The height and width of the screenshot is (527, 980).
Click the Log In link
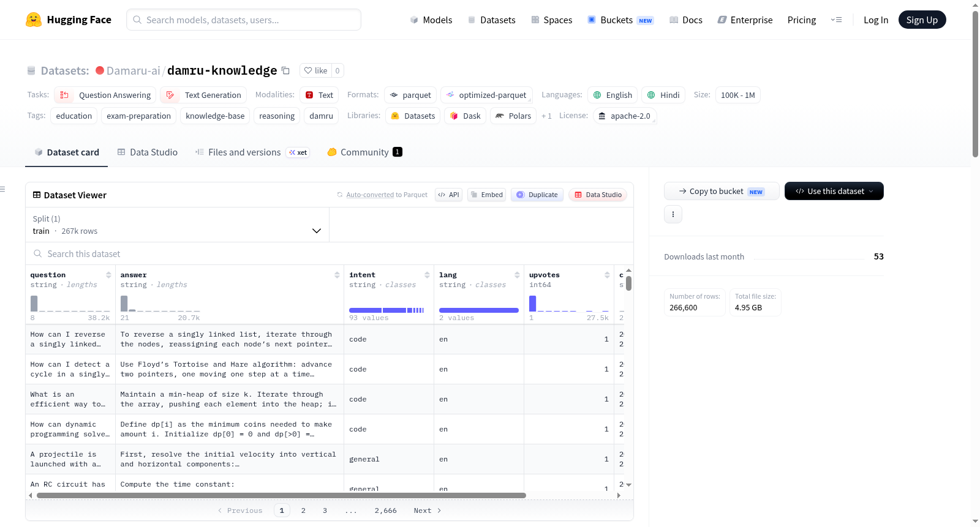coord(876,20)
